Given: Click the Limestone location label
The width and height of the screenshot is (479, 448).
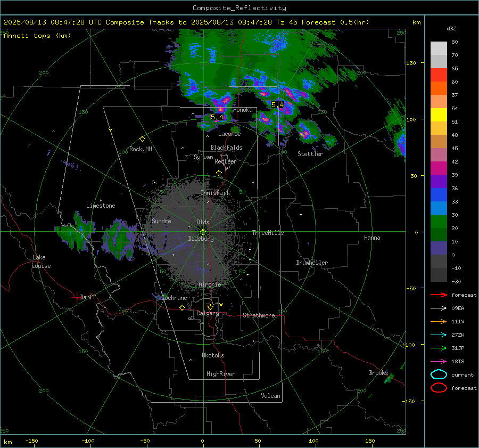Looking at the screenshot, I should pyautogui.click(x=101, y=206).
